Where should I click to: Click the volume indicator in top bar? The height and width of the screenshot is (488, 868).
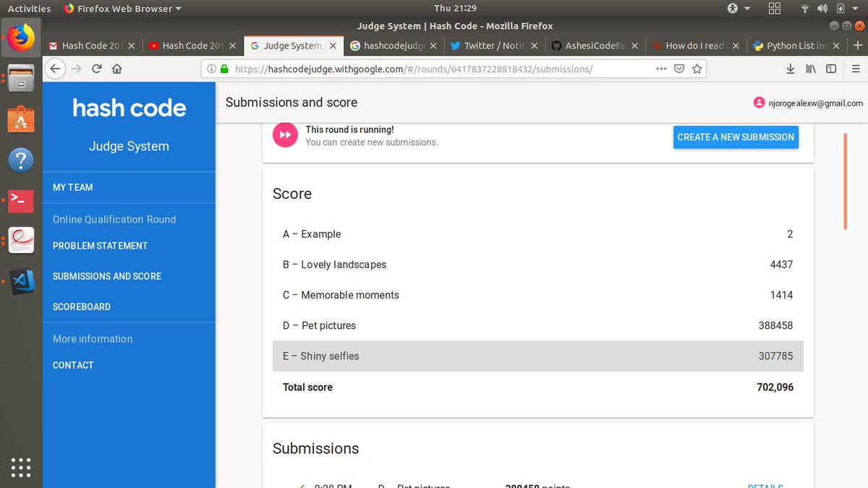pyautogui.click(x=823, y=9)
